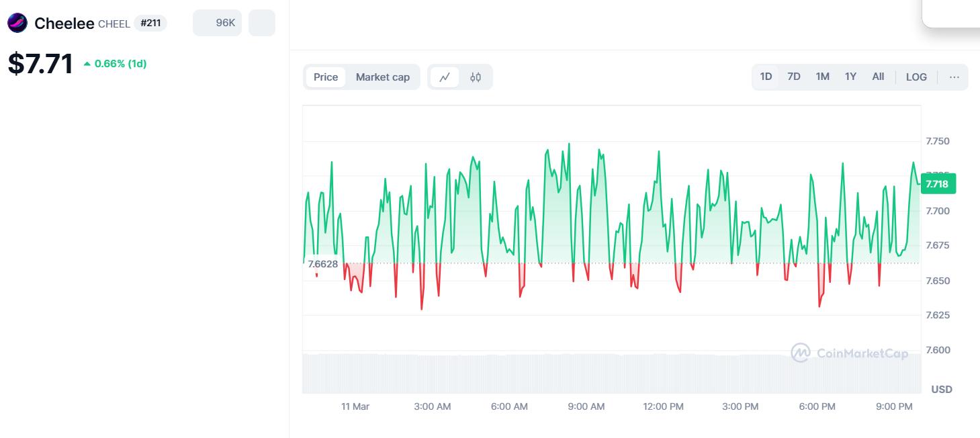Click the 7.6628 opening price label
This screenshot has width=980, height=438.
tap(322, 264)
